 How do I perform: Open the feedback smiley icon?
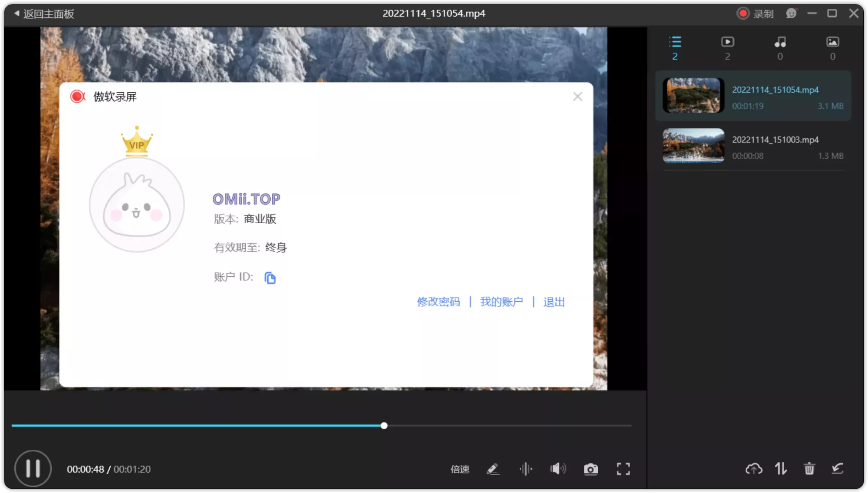791,13
